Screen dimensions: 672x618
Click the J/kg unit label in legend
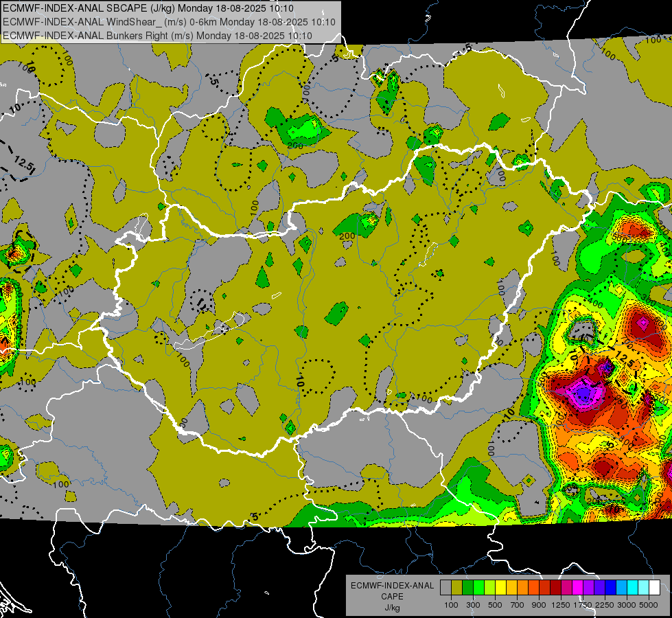click(x=392, y=608)
